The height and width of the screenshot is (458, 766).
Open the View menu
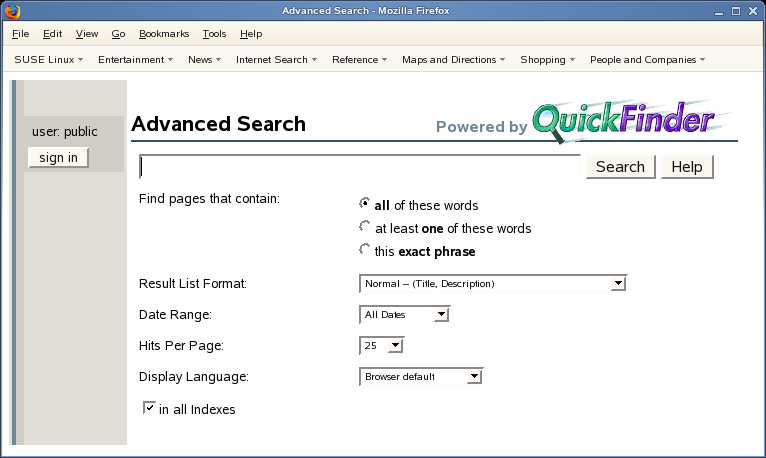pyautogui.click(x=87, y=34)
